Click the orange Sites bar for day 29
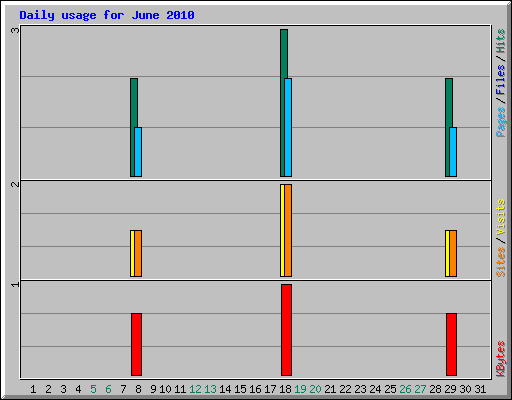Screen dimensions: 512x400 (x=453, y=253)
